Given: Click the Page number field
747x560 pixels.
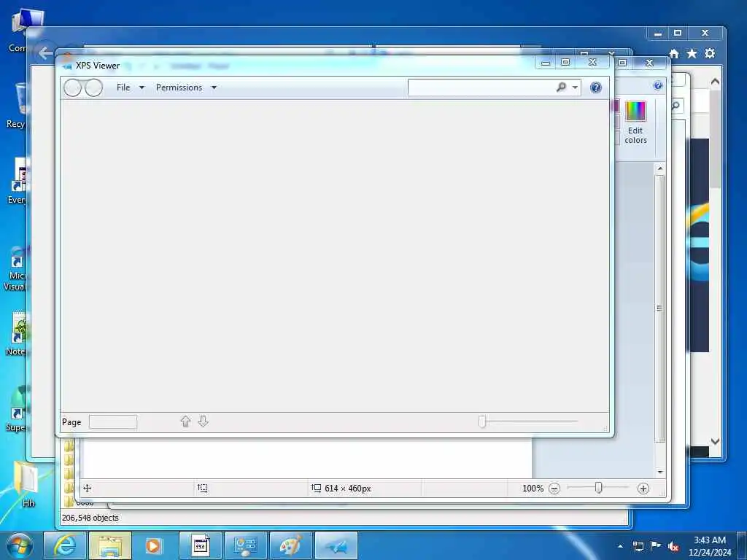Looking at the screenshot, I should [113, 422].
